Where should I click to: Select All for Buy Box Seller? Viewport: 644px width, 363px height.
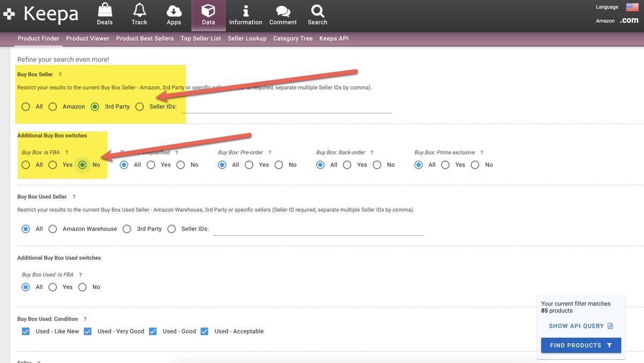pyautogui.click(x=26, y=106)
